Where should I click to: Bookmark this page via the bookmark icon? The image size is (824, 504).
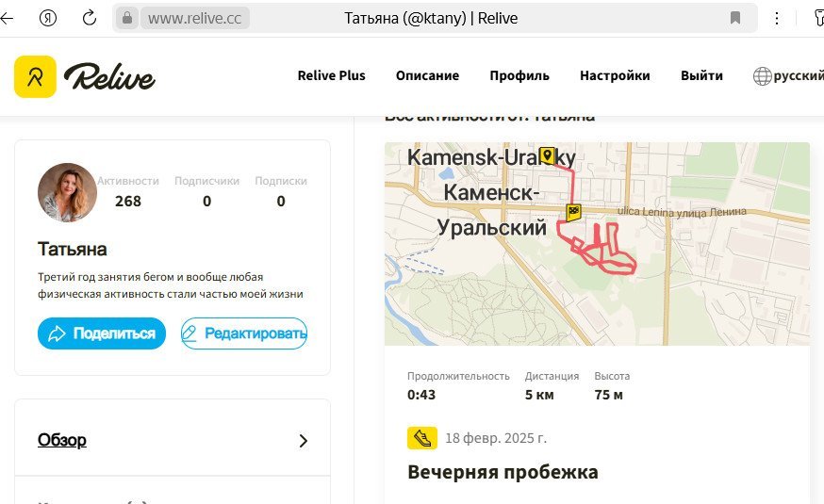click(735, 19)
